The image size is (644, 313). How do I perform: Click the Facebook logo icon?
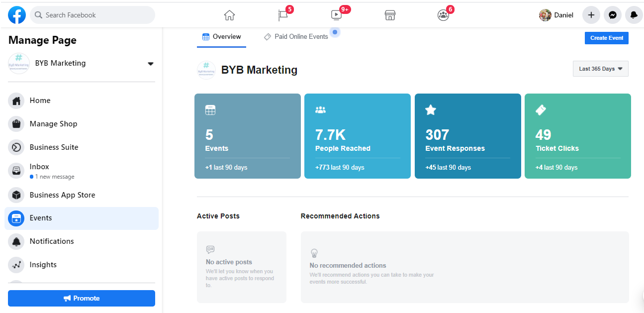(x=17, y=15)
